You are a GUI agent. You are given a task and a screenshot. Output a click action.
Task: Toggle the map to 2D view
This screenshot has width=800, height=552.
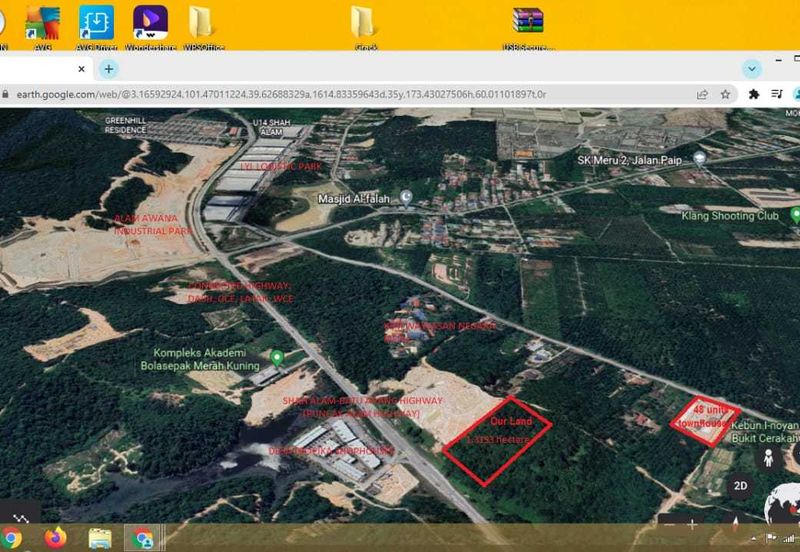pyautogui.click(x=740, y=488)
